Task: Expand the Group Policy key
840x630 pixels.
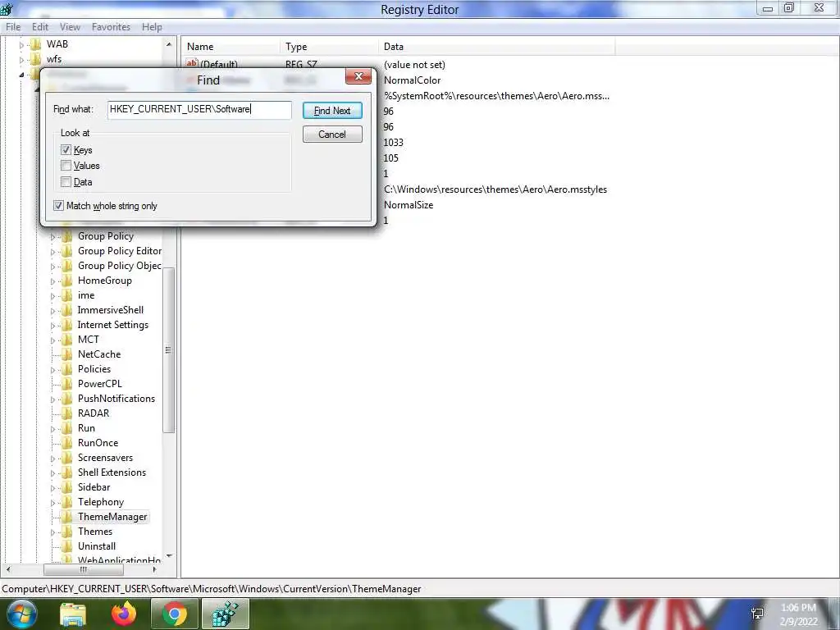Action: pyautogui.click(x=52, y=237)
